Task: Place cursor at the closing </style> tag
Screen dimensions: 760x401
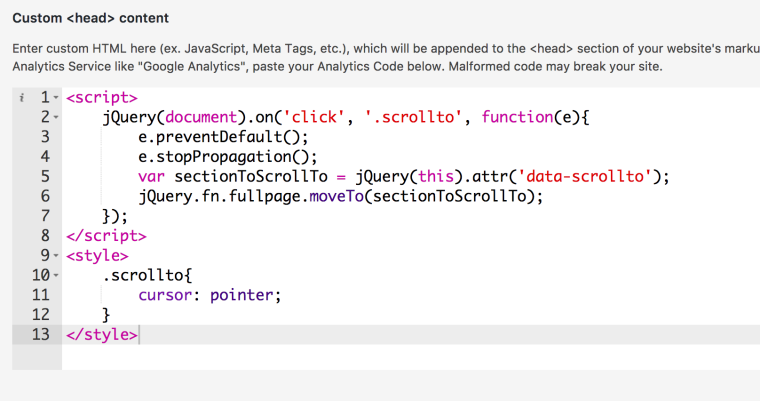Action: click(x=101, y=334)
